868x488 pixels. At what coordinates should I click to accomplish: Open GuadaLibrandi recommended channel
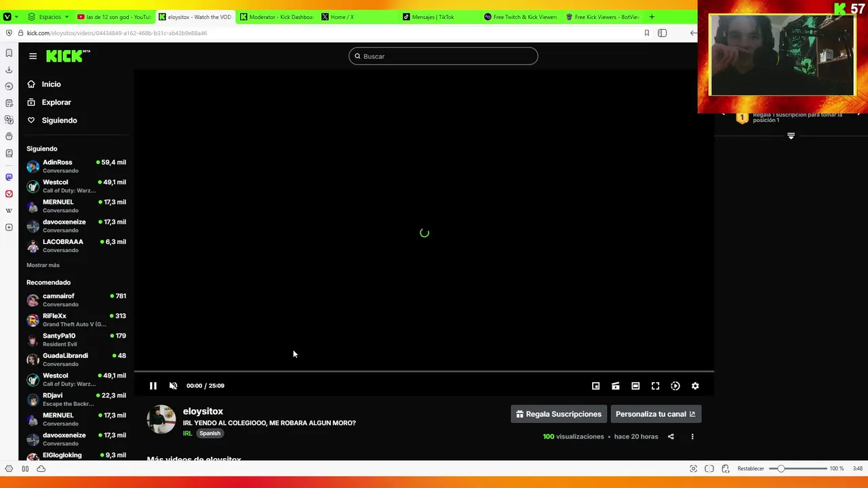tap(76, 359)
